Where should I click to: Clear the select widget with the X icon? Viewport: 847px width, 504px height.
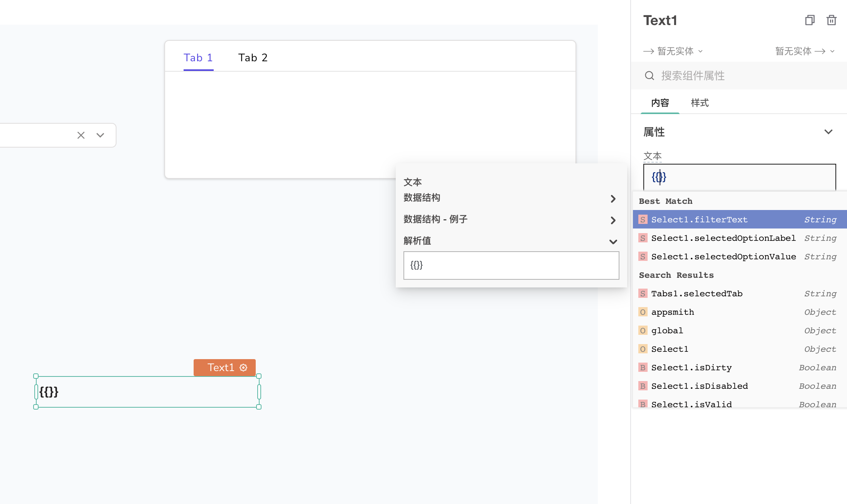pos(81,135)
